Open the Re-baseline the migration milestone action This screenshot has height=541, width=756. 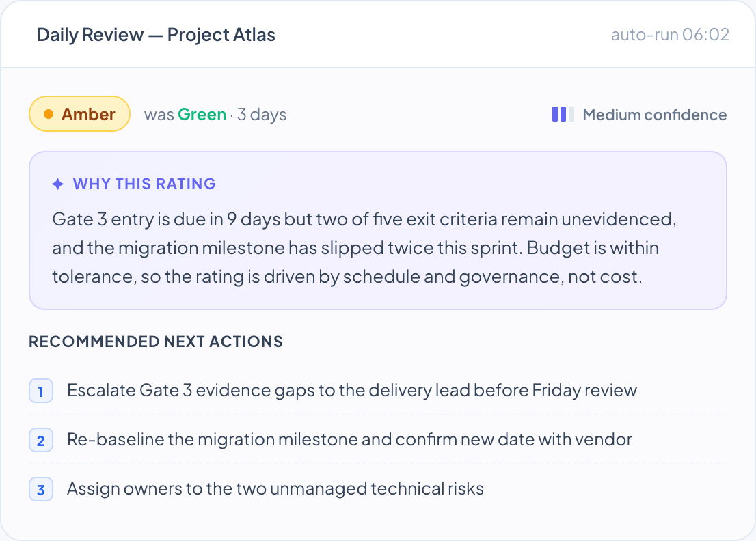[378, 440]
